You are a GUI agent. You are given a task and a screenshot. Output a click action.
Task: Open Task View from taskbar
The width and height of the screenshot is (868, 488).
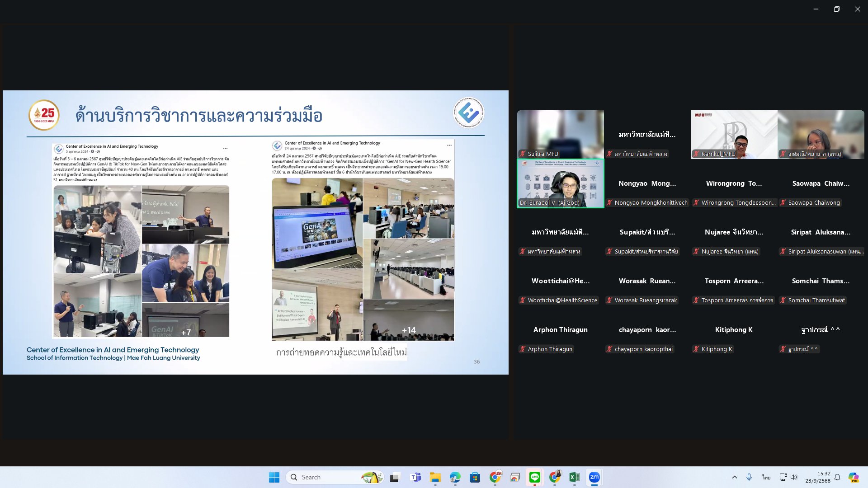[395, 477]
